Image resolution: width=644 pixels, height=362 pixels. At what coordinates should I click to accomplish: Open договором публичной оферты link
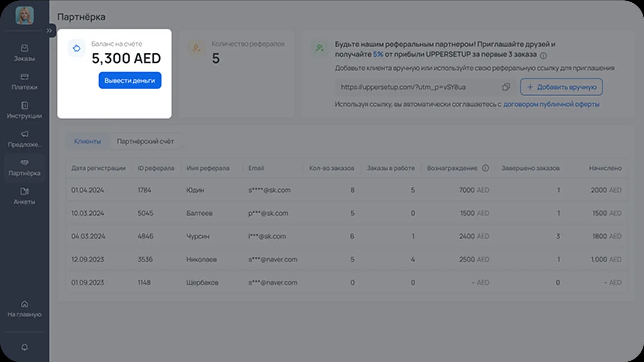click(x=551, y=104)
